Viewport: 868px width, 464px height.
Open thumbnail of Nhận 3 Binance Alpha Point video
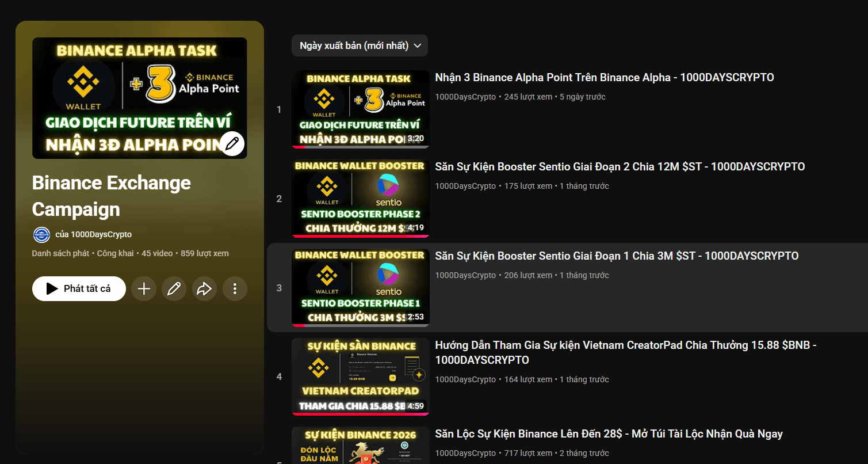coord(361,109)
